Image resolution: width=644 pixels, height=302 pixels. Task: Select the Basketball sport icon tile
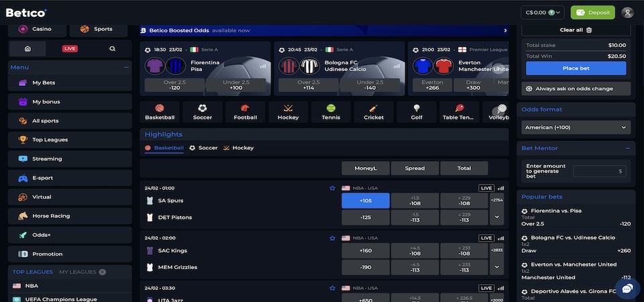pos(160,112)
